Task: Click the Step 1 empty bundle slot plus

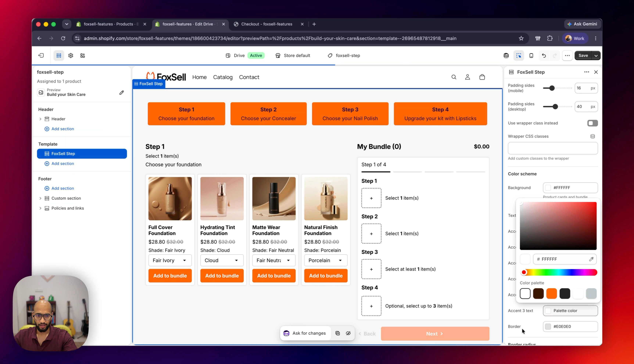Action: pyautogui.click(x=371, y=198)
